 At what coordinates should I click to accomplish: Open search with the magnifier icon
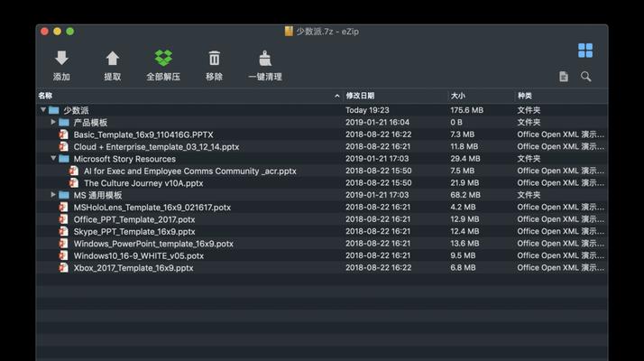[585, 77]
